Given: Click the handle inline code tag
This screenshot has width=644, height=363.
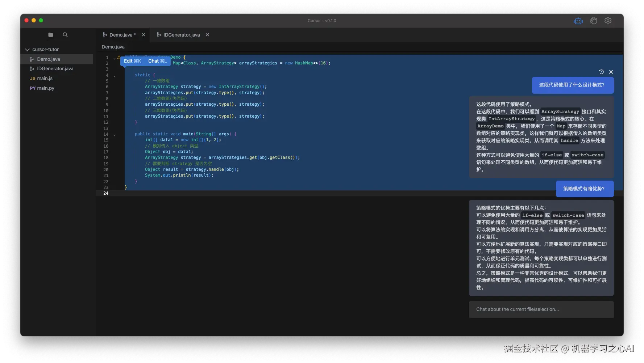Looking at the screenshot, I should tap(569, 141).
